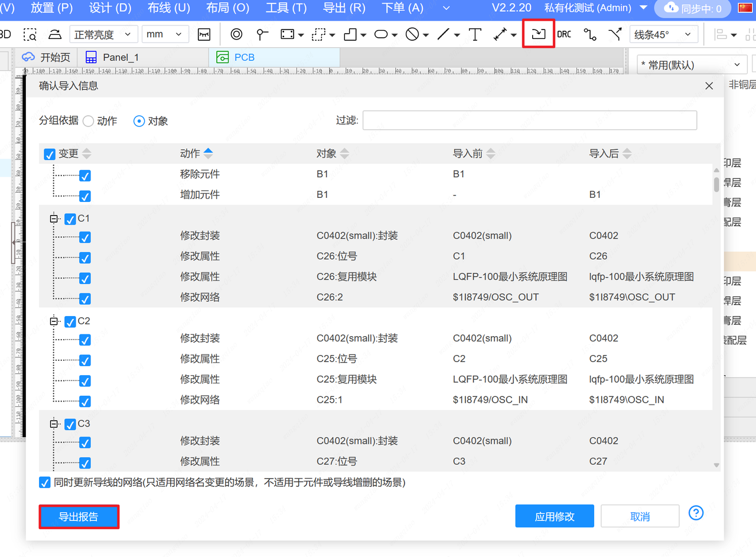This screenshot has height=557, width=756.
Task: Click the align objects icon in toolbar
Action: tap(721, 34)
